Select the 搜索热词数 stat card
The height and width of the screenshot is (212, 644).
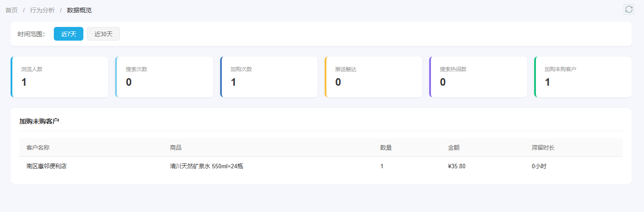click(478, 77)
